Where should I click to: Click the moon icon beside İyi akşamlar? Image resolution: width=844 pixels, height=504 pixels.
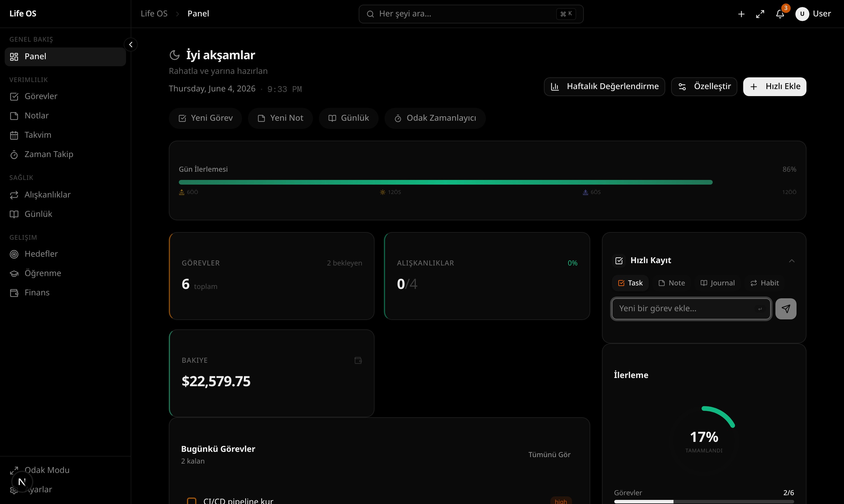pyautogui.click(x=175, y=55)
